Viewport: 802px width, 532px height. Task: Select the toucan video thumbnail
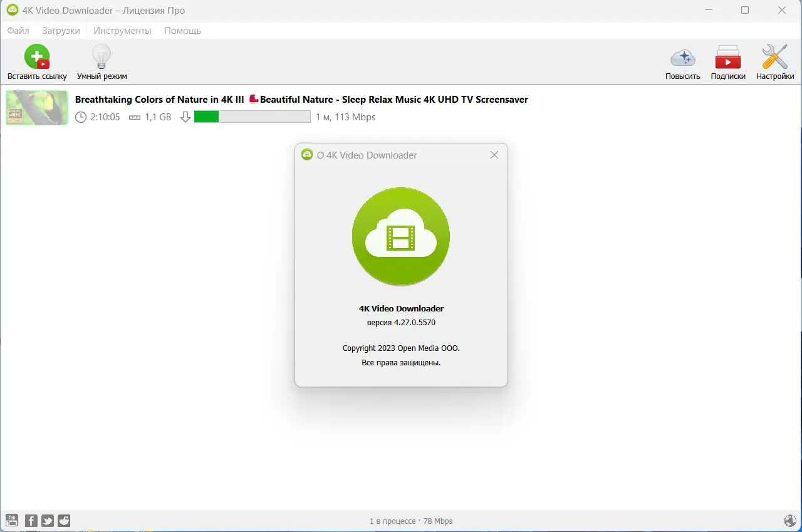37,108
